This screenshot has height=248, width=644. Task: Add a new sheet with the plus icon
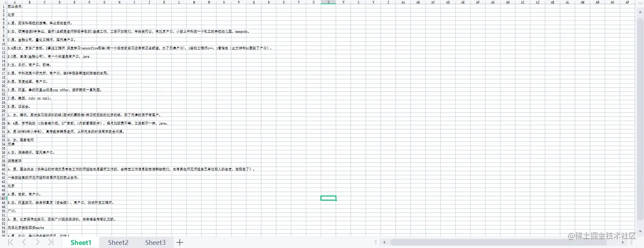(180, 242)
